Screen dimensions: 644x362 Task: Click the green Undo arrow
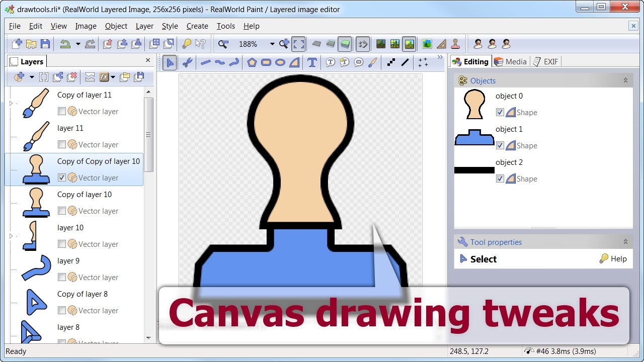point(65,44)
